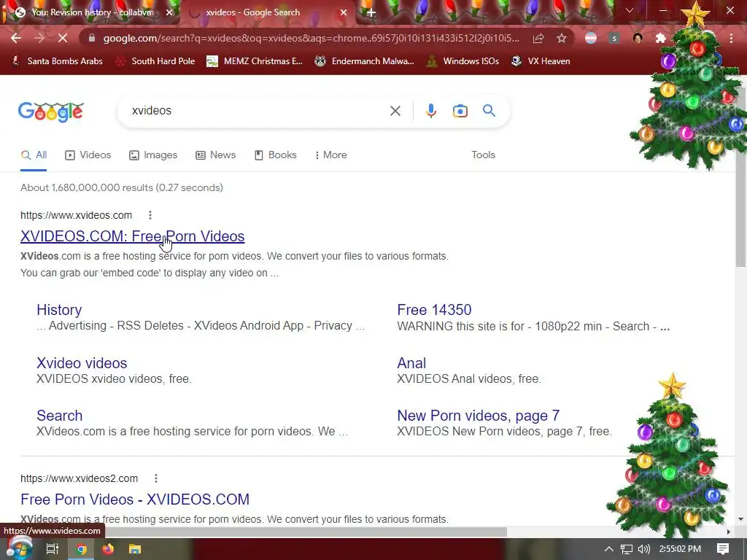This screenshot has width=747, height=560.
Task: Open options dots beside xvideos2.com result
Action: [x=156, y=478]
